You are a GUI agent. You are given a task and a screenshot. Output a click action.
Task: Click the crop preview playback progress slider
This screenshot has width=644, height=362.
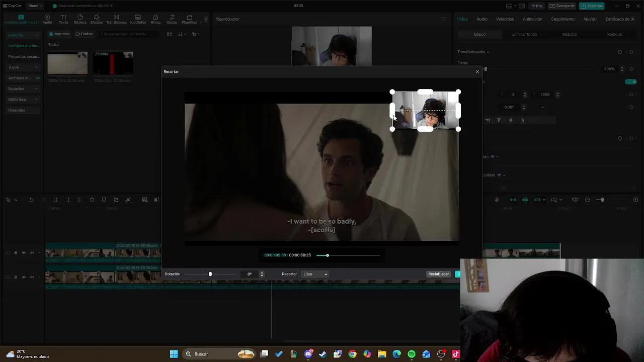click(348, 255)
